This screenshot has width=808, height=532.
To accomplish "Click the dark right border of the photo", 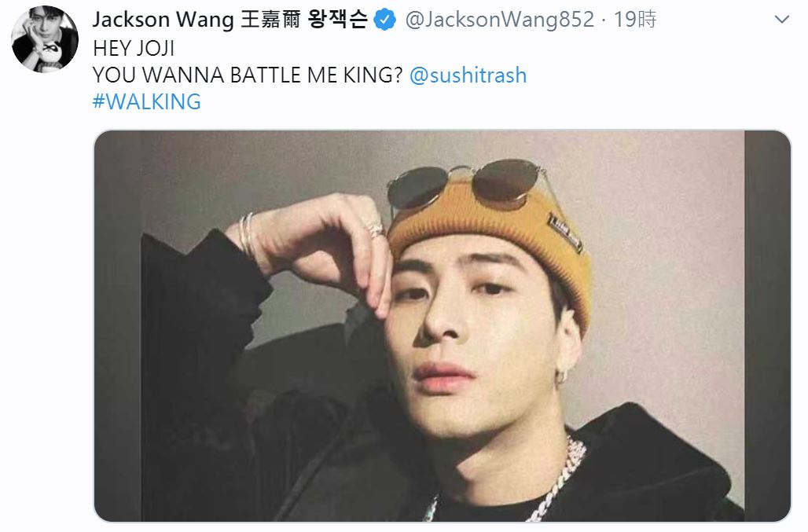I will point(767,326).
